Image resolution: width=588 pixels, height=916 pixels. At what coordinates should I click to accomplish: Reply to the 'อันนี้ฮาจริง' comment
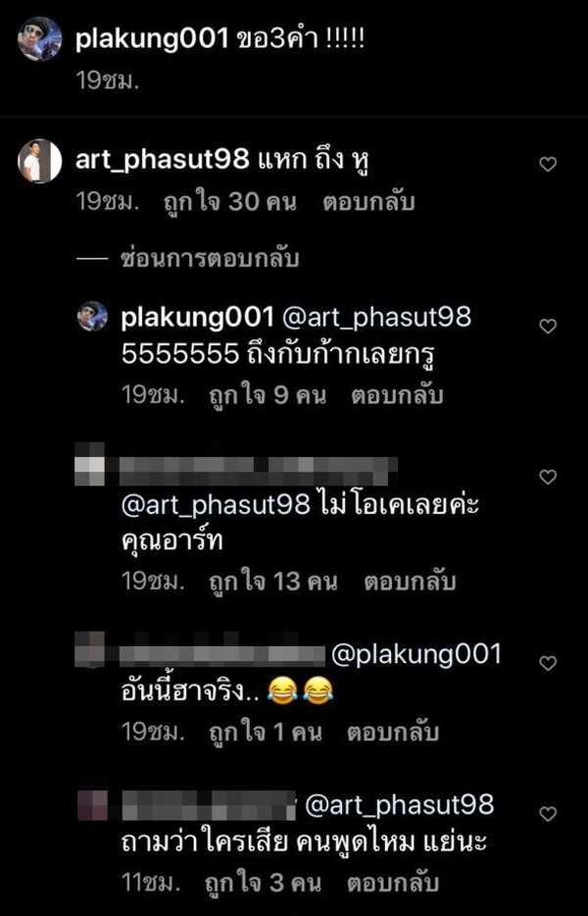pos(393,733)
